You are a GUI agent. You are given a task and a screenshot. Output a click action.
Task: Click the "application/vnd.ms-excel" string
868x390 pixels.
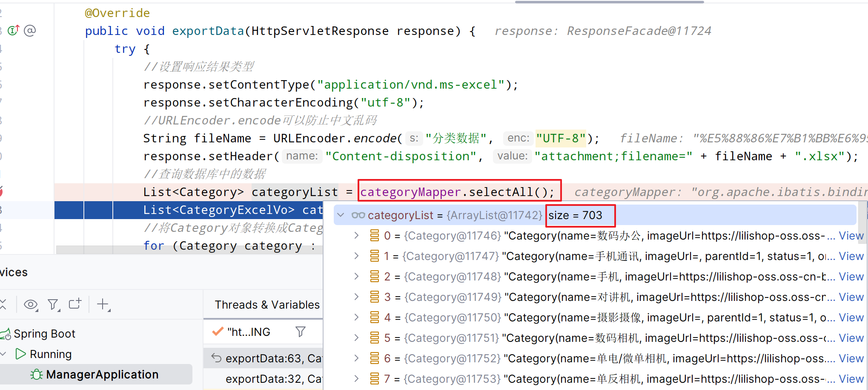tap(410, 84)
